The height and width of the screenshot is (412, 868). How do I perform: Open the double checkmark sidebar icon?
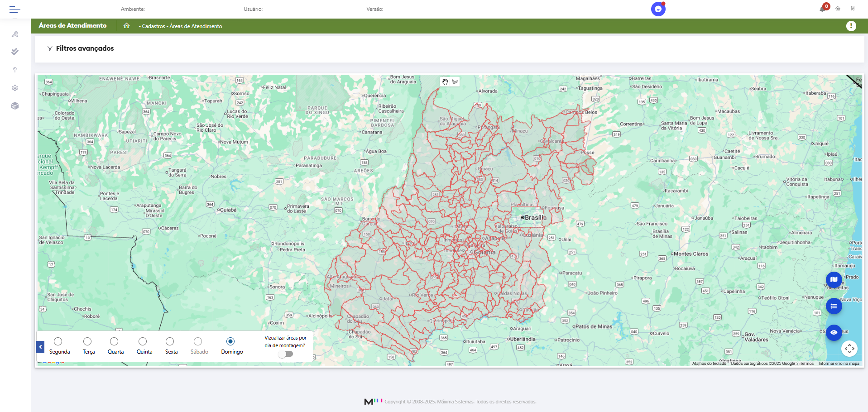pyautogui.click(x=15, y=52)
